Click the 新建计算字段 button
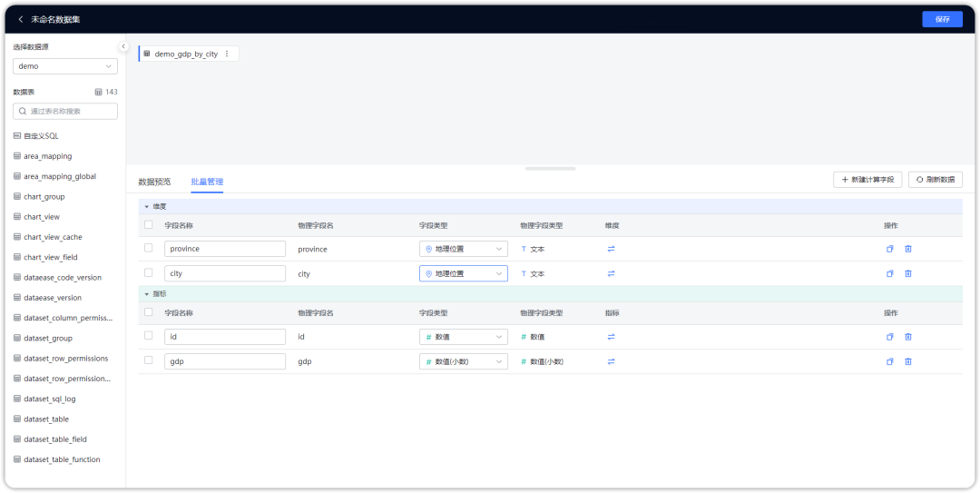 click(x=867, y=180)
